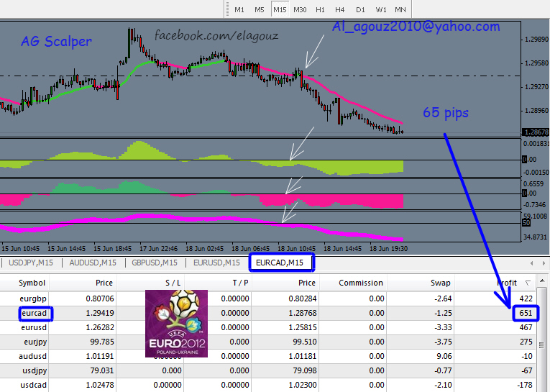This screenshot has width=550, height=392.
Task: Open the GBPUSD,M15 chart tab
Action: click(x=155, y=263)
